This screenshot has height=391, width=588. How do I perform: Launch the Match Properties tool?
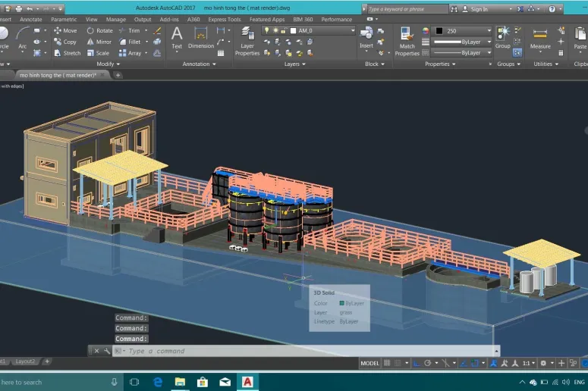click(x=407, y=42)
